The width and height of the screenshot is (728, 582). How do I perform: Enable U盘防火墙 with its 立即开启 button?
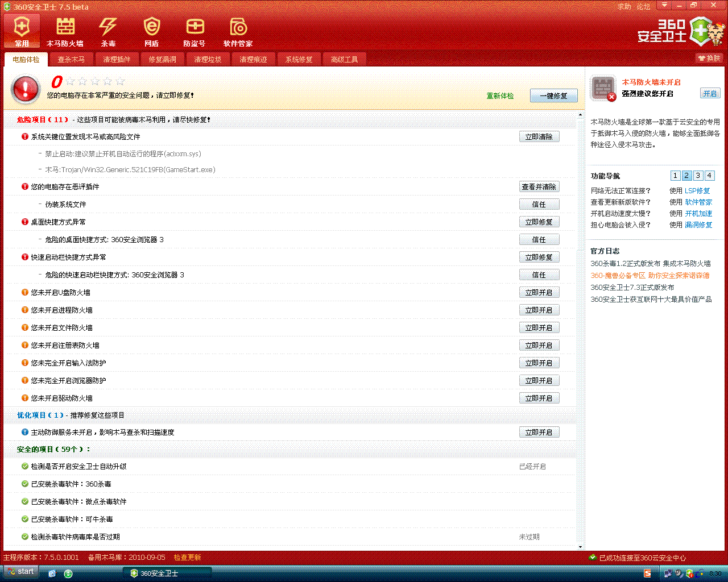pyautogui.click(x=539, y=293)
